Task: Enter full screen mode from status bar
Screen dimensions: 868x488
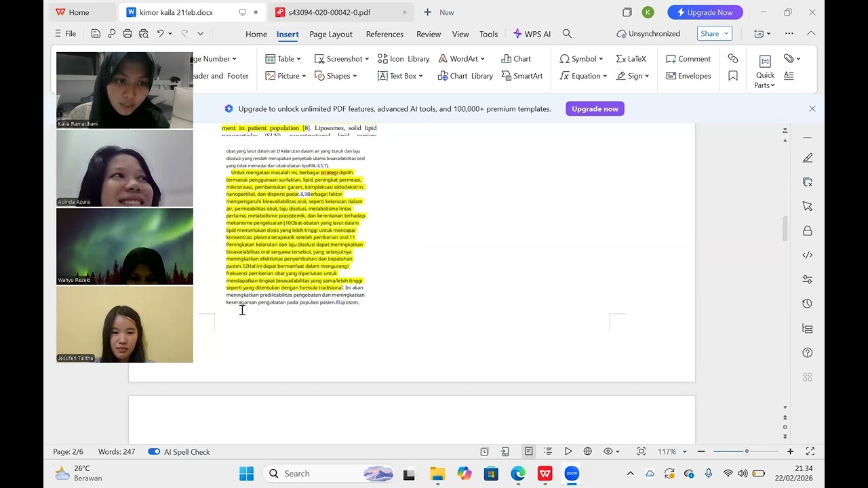Action: point(810,451)
